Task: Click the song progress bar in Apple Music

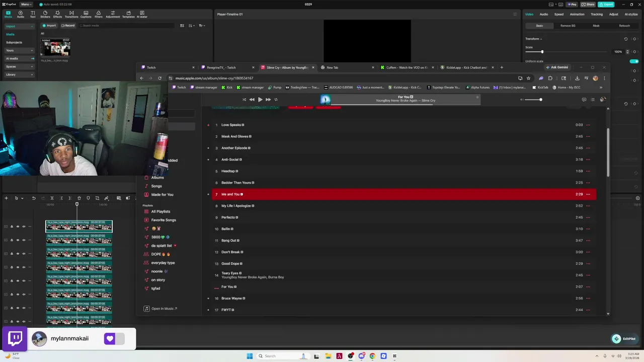Action: coord(405,104)
